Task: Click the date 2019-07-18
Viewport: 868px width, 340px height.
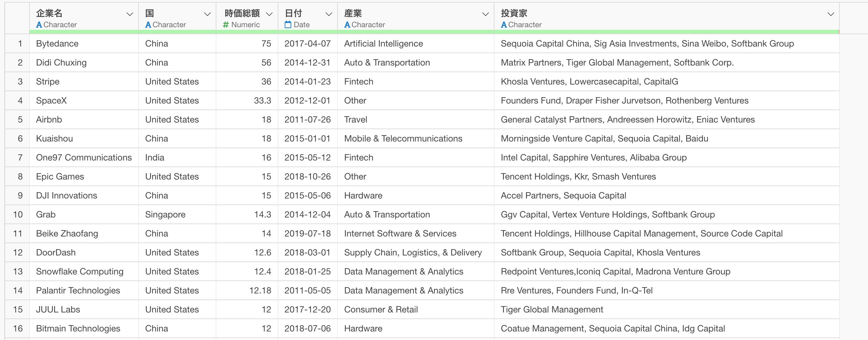Action: point(308,233)
